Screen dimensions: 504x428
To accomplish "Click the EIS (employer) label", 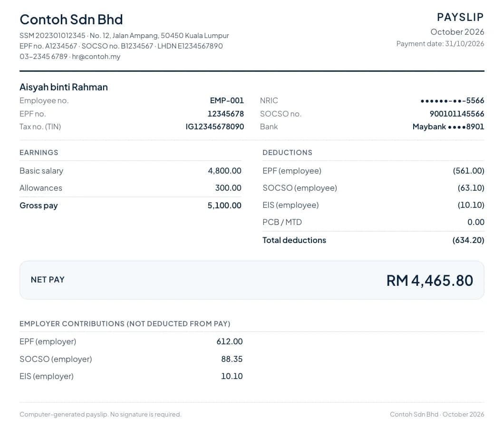I will [x=47, y=376].
